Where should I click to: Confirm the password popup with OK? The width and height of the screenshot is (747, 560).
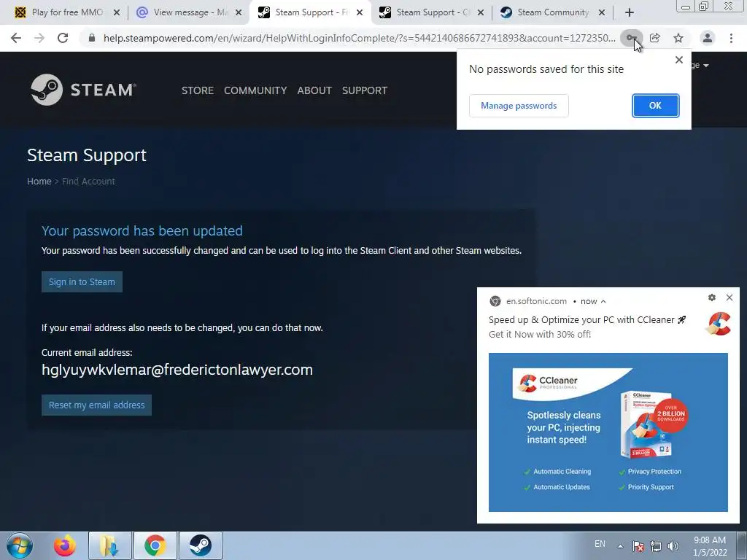[x=655, y=106]
